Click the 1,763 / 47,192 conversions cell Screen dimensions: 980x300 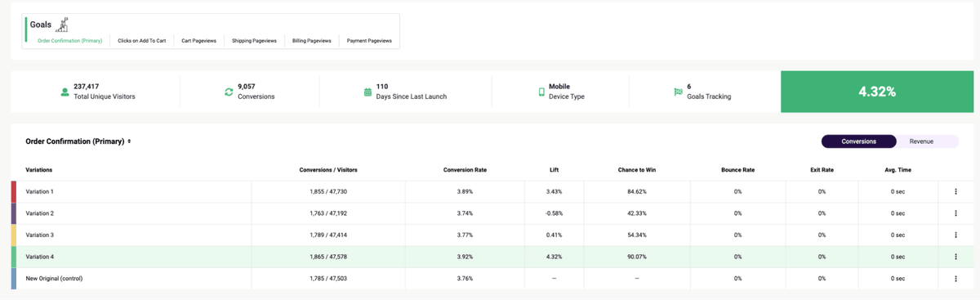[x=328, y=213]
